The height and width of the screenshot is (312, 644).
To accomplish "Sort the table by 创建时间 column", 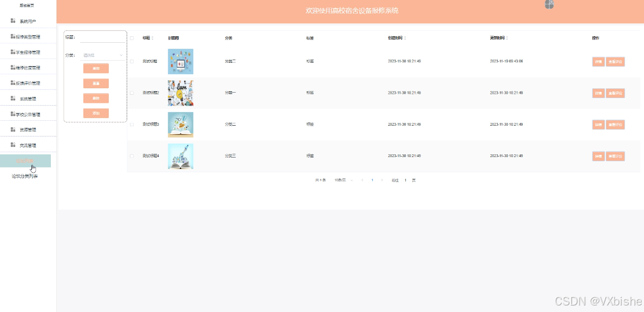I will tap(400, 38).
